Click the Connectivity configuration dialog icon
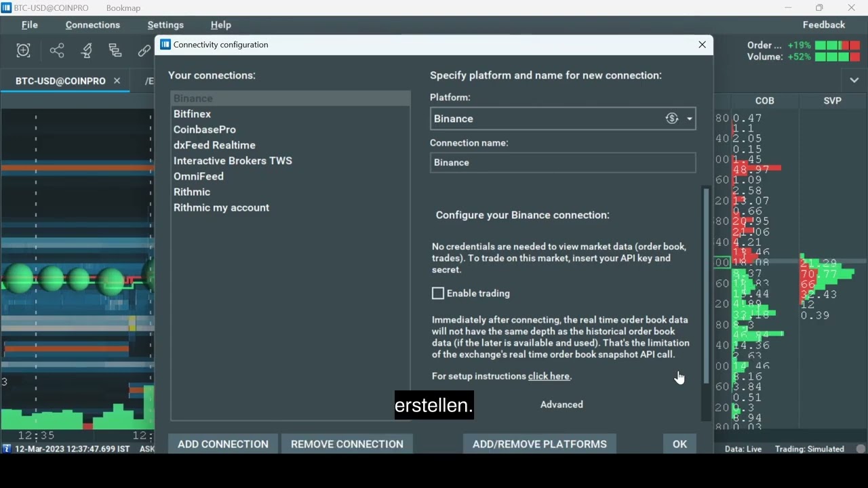868x488 pixels. pos(165,45)
